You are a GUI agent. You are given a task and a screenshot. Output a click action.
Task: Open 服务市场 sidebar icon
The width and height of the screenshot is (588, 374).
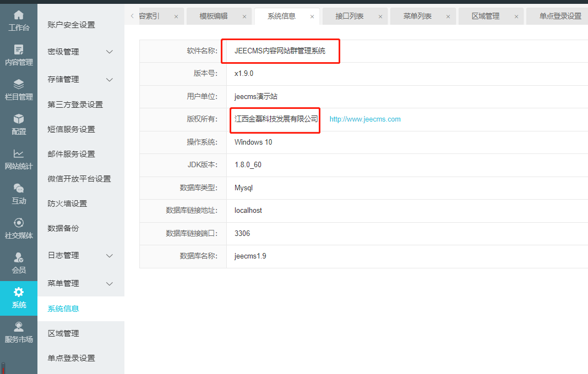click(18, 327)
